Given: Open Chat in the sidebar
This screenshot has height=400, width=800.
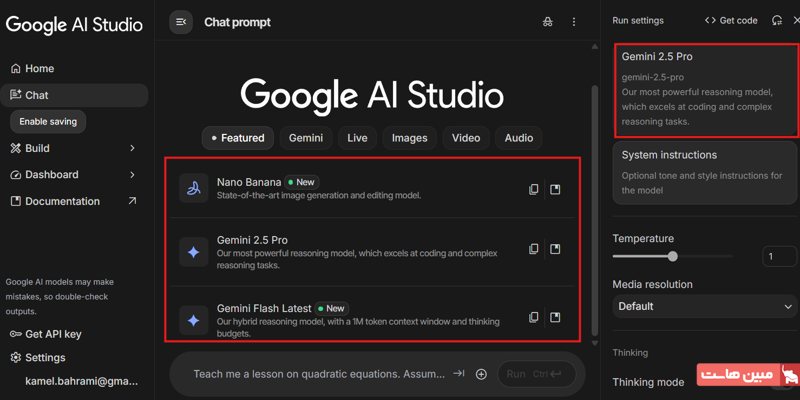Looking at the screenshot, I should [74, 95].
